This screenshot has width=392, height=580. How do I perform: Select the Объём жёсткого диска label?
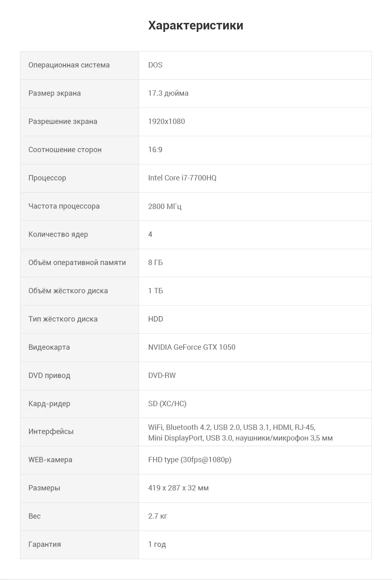[68, 291]
